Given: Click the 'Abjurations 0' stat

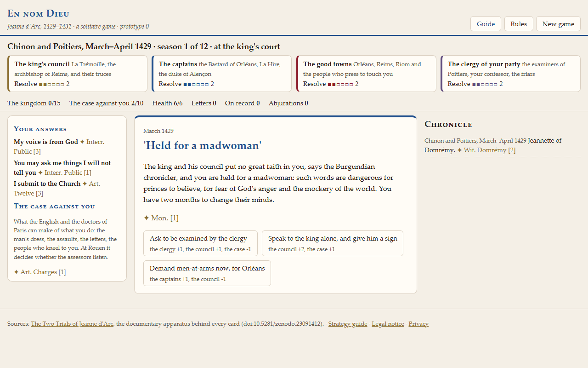Looking at the screenshot, I should (288, 103).
